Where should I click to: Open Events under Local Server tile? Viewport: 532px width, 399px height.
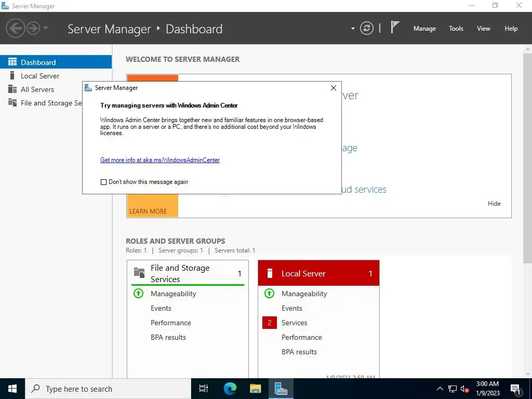click(292, 308)
